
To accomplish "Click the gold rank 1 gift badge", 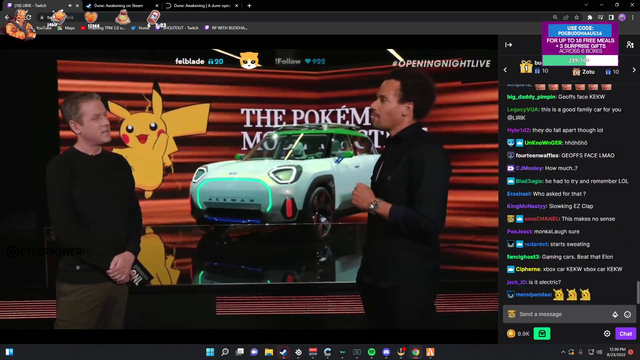I will [x=526, y=67].
